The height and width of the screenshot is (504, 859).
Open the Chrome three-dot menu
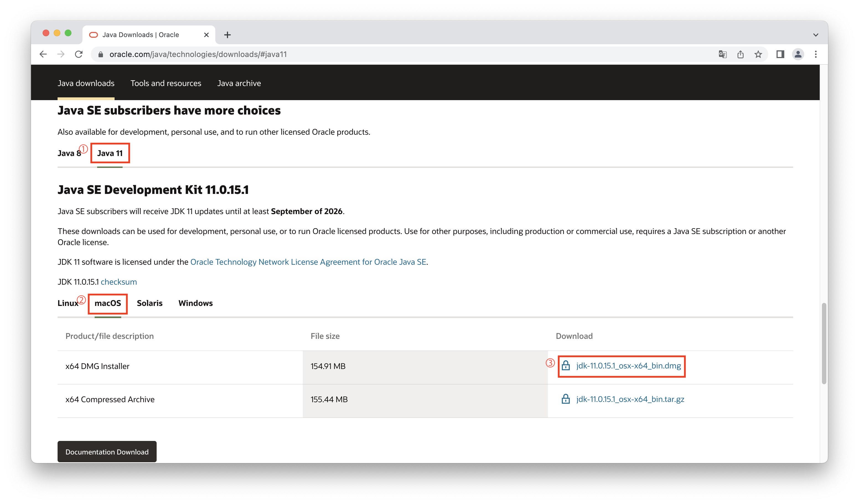[x=816, y=54]
